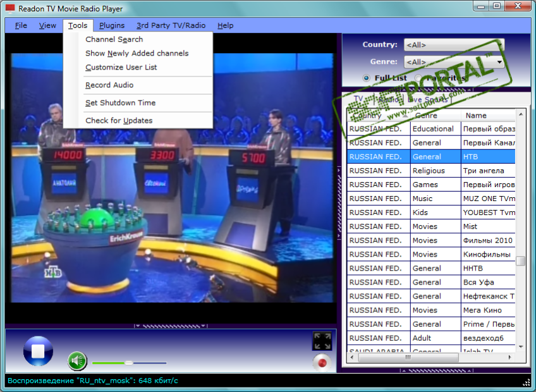
Task: Mute audio using the green speaker icon
Action: point(77,361)
